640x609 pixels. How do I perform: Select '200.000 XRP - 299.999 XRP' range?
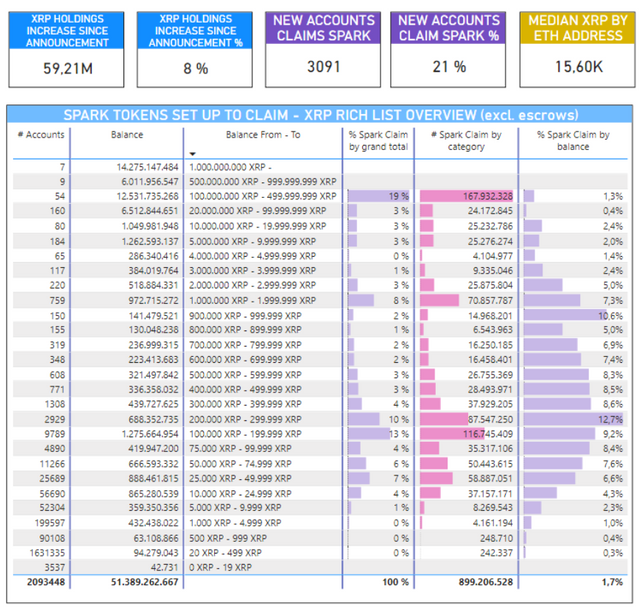(245, 420)
